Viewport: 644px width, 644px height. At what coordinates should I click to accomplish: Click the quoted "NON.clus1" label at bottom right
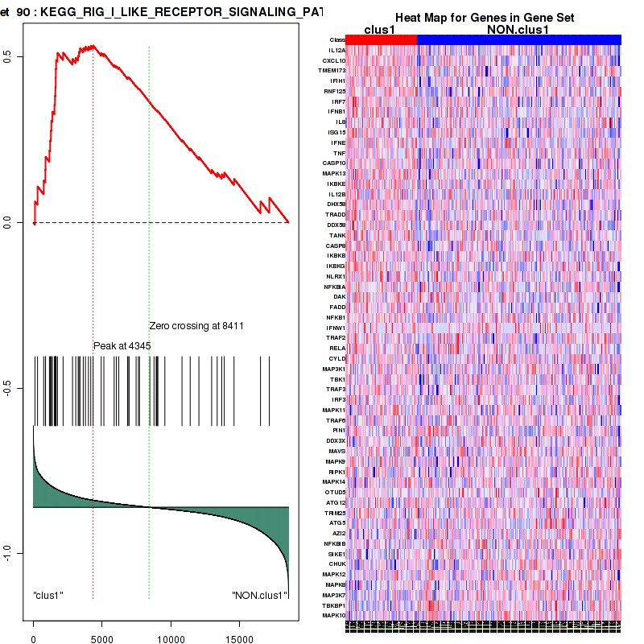click(x=259, y=595)
